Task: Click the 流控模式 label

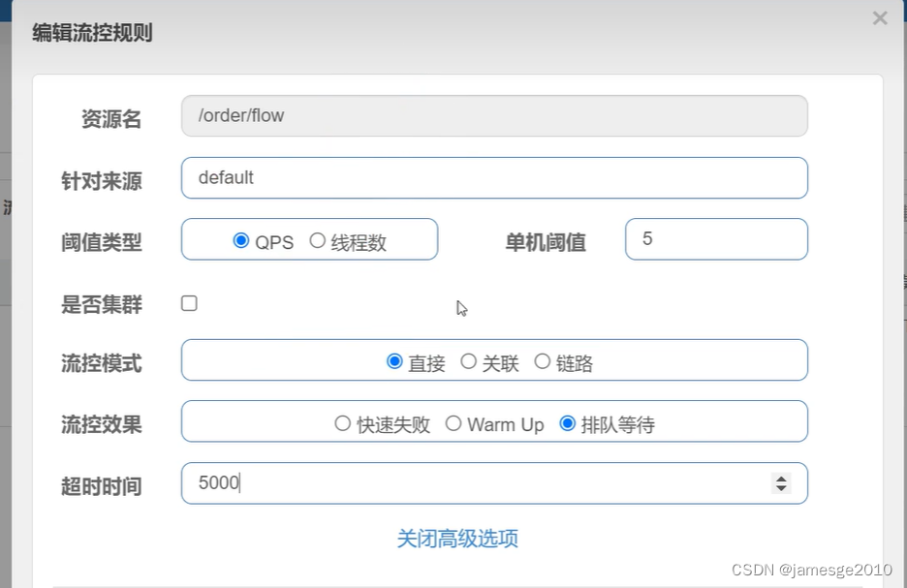Action: click(x=101, y=363)
